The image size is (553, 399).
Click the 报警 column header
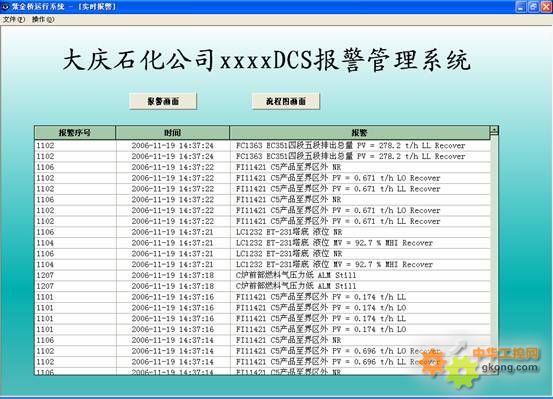[360, 133]
